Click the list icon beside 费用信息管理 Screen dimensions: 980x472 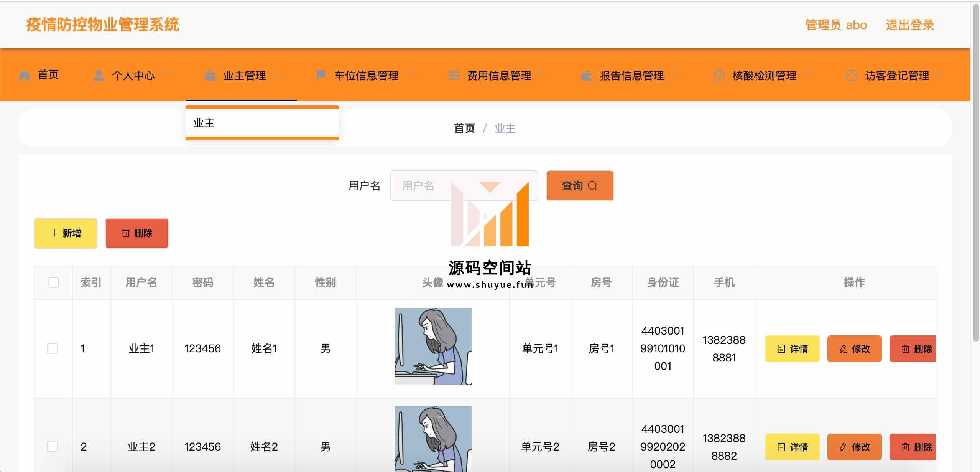[454, 76]
